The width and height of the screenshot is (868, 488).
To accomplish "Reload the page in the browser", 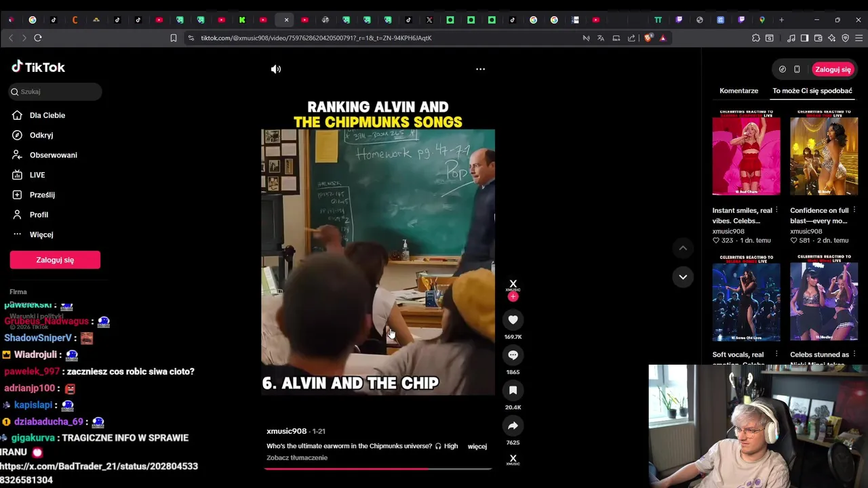I will click(38, 38).
